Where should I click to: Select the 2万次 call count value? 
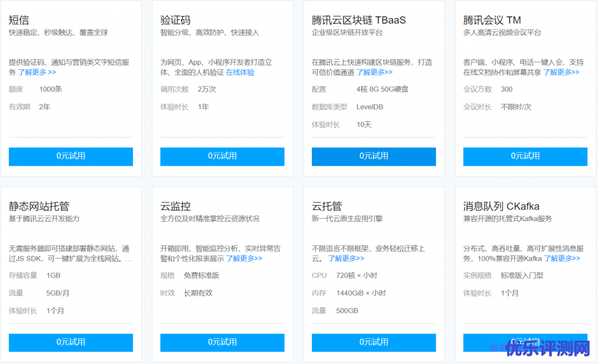[207, 89]
